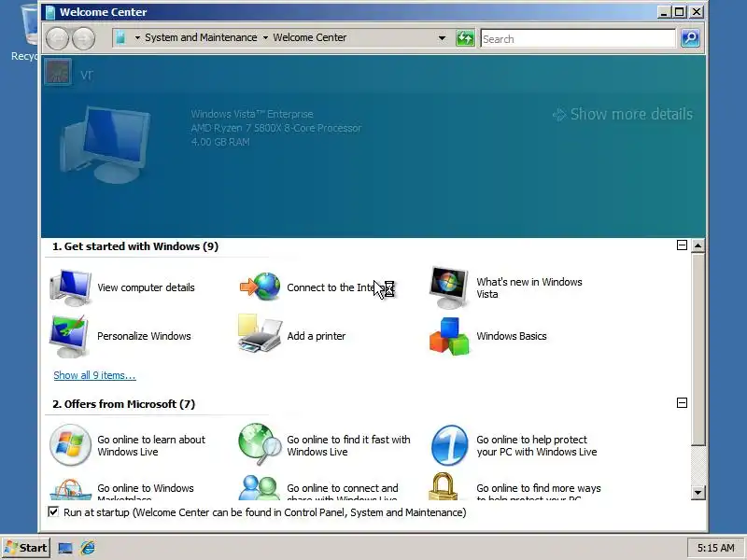Expand the arrow before System and Maintenance
The image size is (747, 560).
tap(137, 37)
